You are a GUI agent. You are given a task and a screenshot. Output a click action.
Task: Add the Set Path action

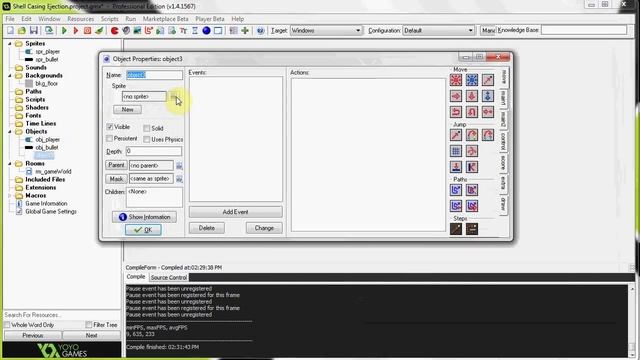[x=456, y=190]
